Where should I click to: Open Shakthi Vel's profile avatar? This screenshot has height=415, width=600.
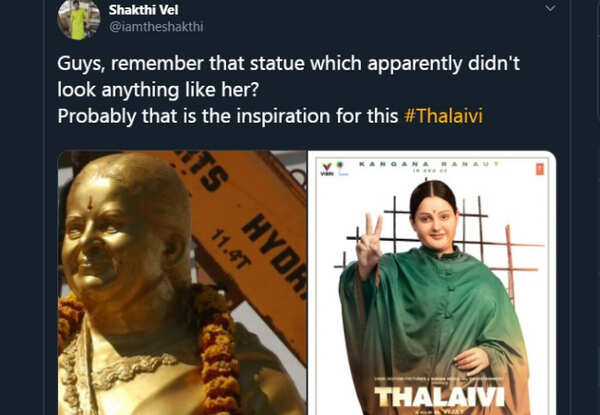coord(79,19)
